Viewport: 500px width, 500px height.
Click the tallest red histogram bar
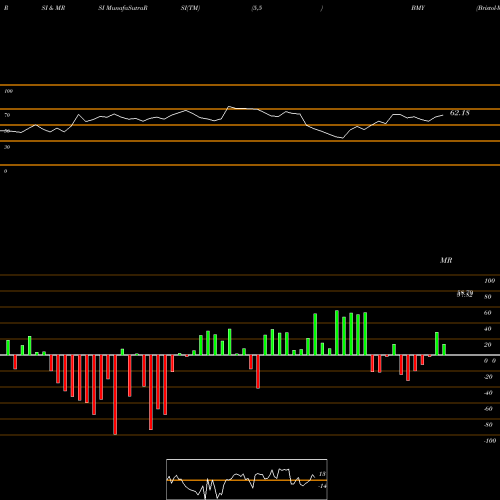(x=115, y=395)
